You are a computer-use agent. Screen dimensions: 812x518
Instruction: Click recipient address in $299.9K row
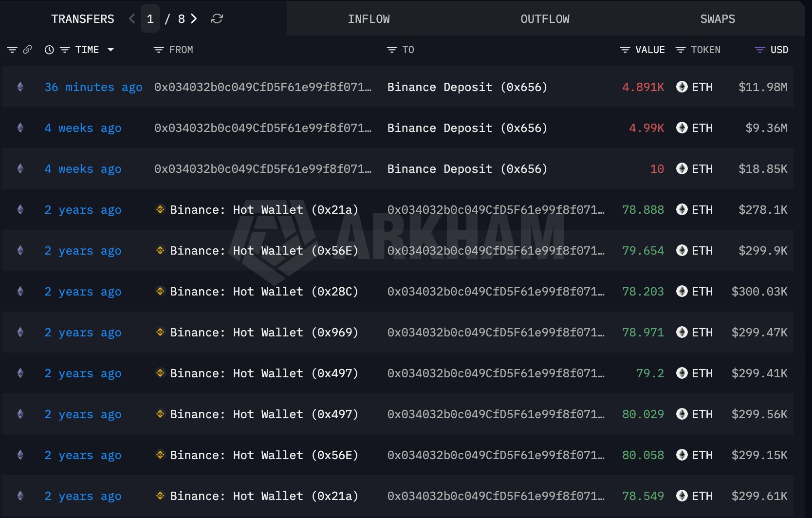[496, 251]
